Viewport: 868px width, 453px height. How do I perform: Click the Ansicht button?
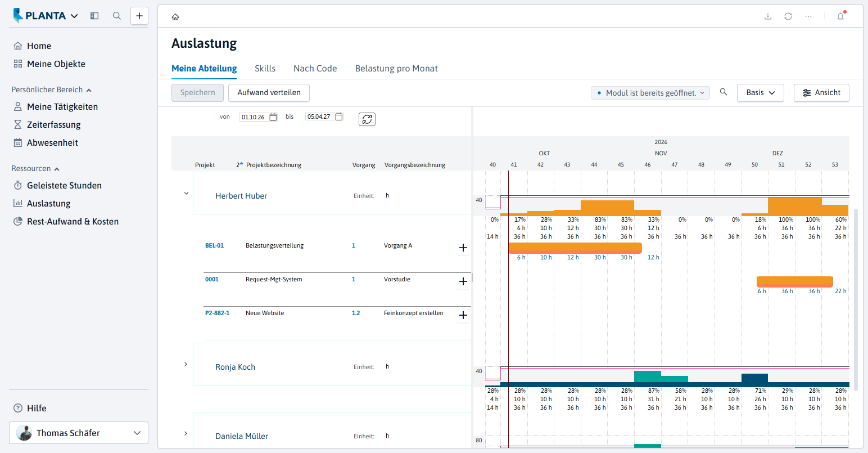(821, 93)
